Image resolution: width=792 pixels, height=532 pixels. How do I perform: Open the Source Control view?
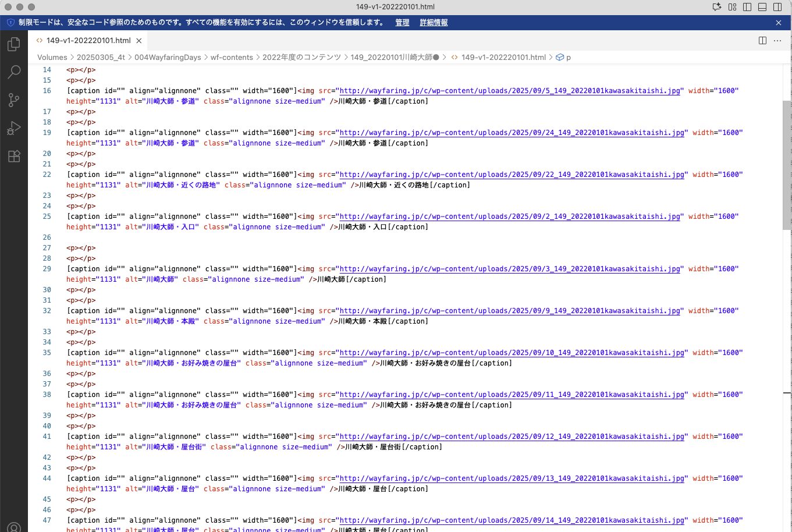tap(14, 100)
